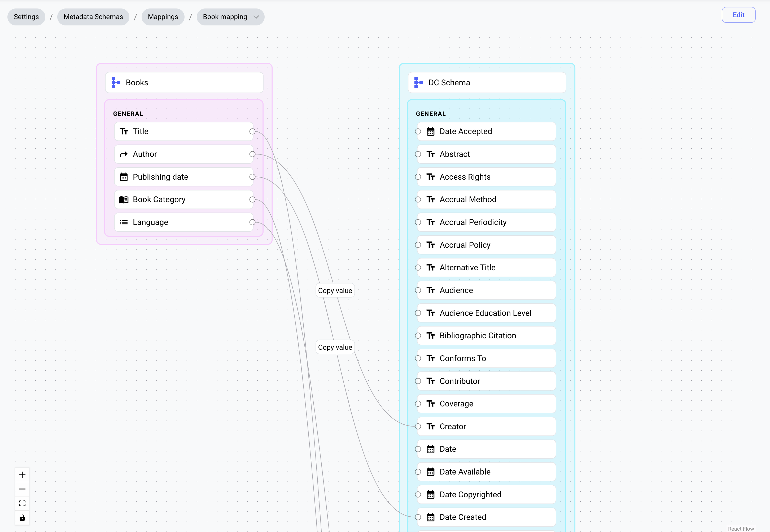Open Metadata Schemas from the breadcrumb
This screenshot has height=532, width=770.
click(93, 17)
